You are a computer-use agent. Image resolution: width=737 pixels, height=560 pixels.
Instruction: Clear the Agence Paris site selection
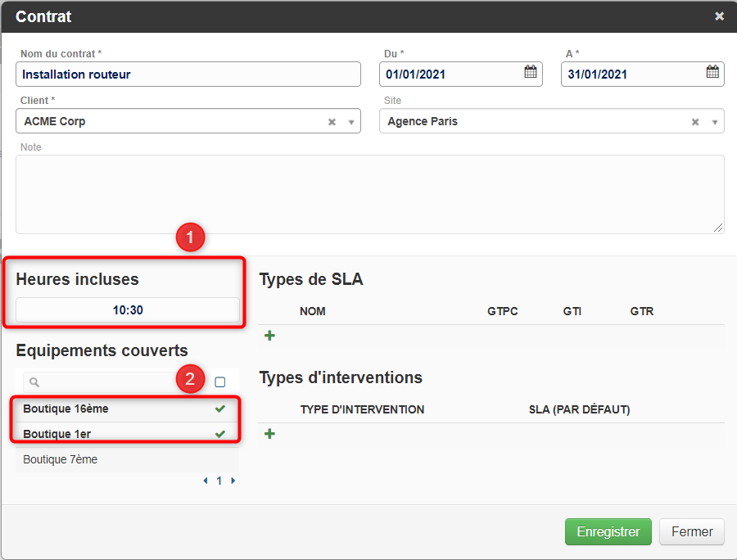[x=695, y=122]
